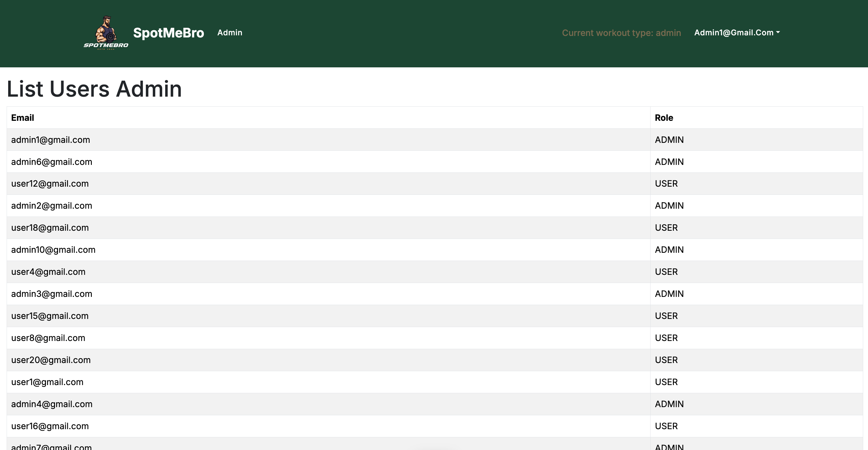Select the user15@gmail.com email cell

pyautogui.click(x=50, y=316)
